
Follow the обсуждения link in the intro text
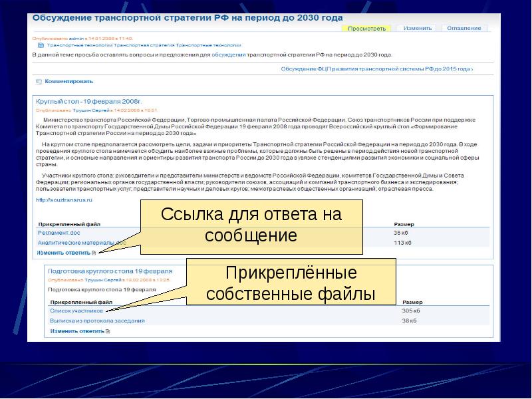pyautogui.click(x=228, y=55)
